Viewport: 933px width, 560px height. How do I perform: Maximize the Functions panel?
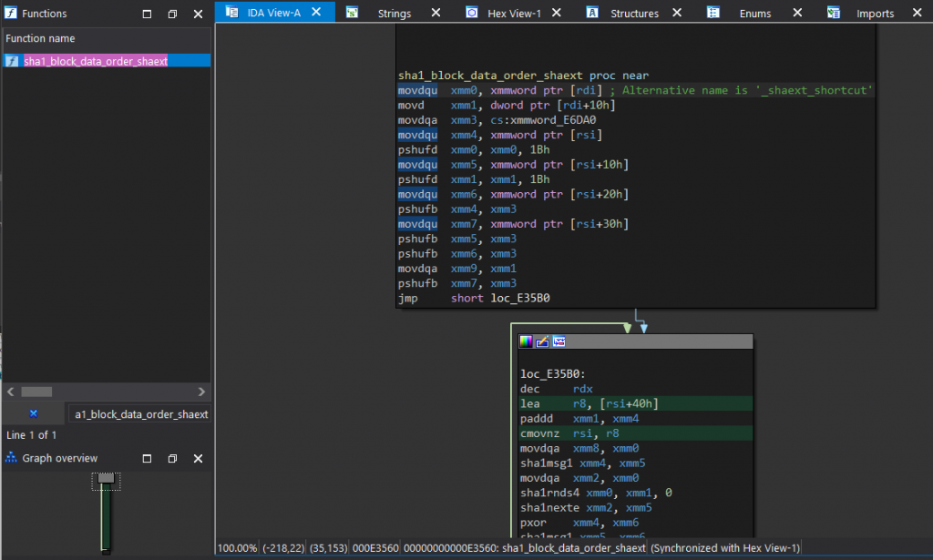pyautogui.click(x=147, y=14)
